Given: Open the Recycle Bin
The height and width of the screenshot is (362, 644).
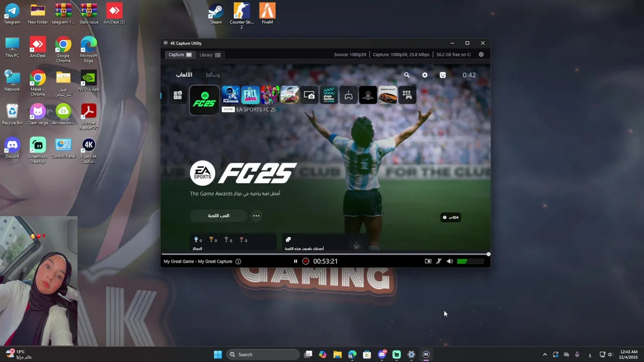Looking at the screenshot, I should click(x=12, y=114).
